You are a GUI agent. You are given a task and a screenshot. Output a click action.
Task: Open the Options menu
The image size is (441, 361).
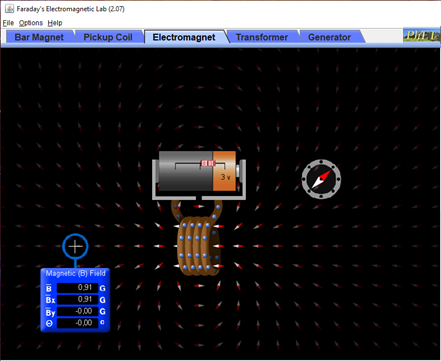pos(31,23)
